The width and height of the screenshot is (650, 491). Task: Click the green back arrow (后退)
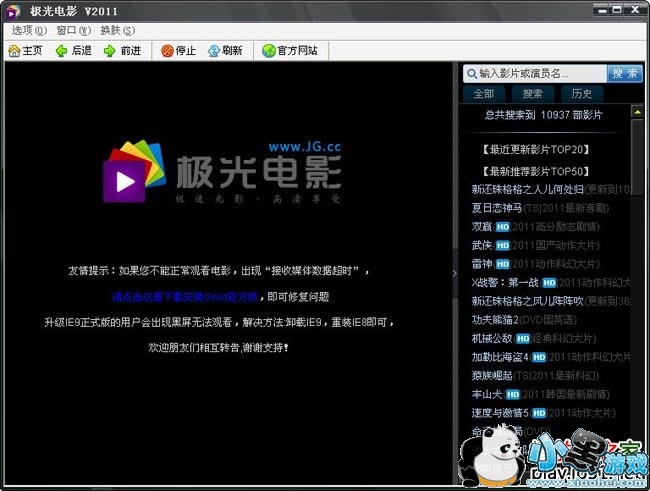tap(61, 51)
